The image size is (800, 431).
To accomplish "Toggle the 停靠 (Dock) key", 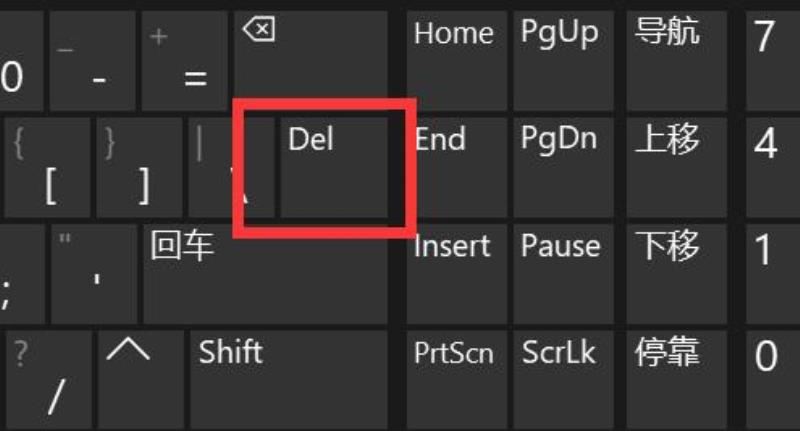I will 677,379.
